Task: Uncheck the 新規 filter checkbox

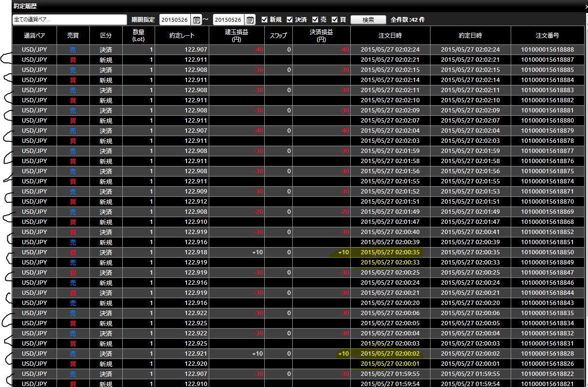Action: (x=264, y=20)
